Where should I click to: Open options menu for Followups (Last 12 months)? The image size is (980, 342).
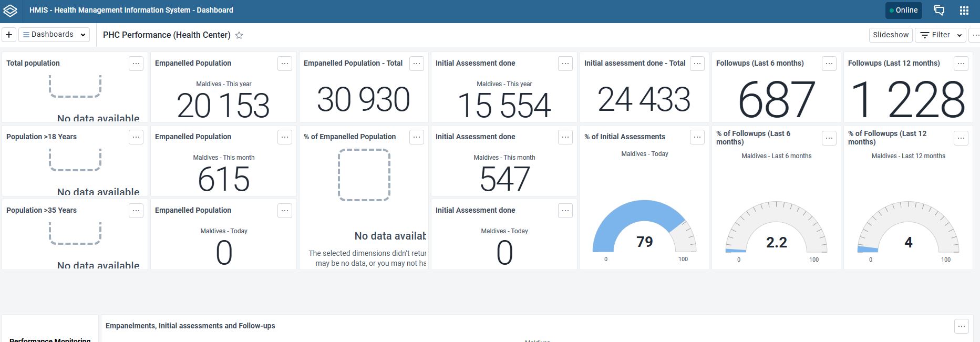tap(961, 64)
